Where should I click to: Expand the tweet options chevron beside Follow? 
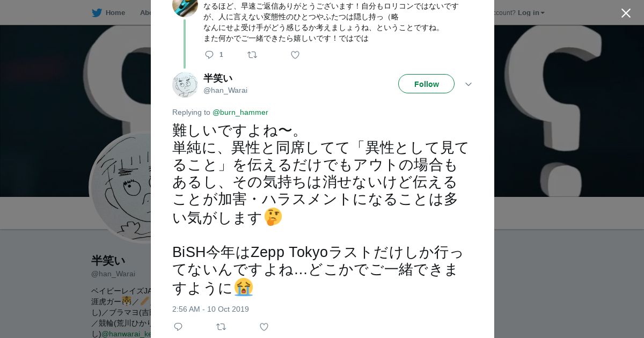[468, 84]
